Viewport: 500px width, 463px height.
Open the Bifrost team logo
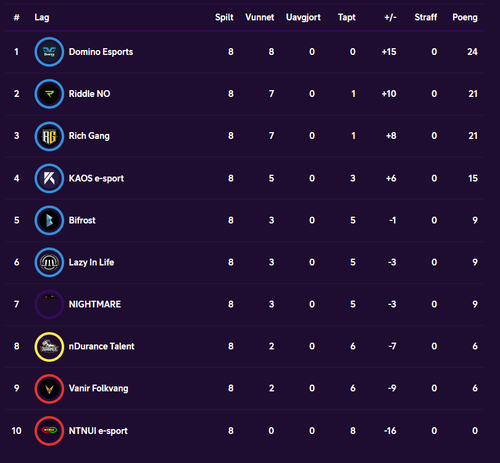[x=49, y=220]
